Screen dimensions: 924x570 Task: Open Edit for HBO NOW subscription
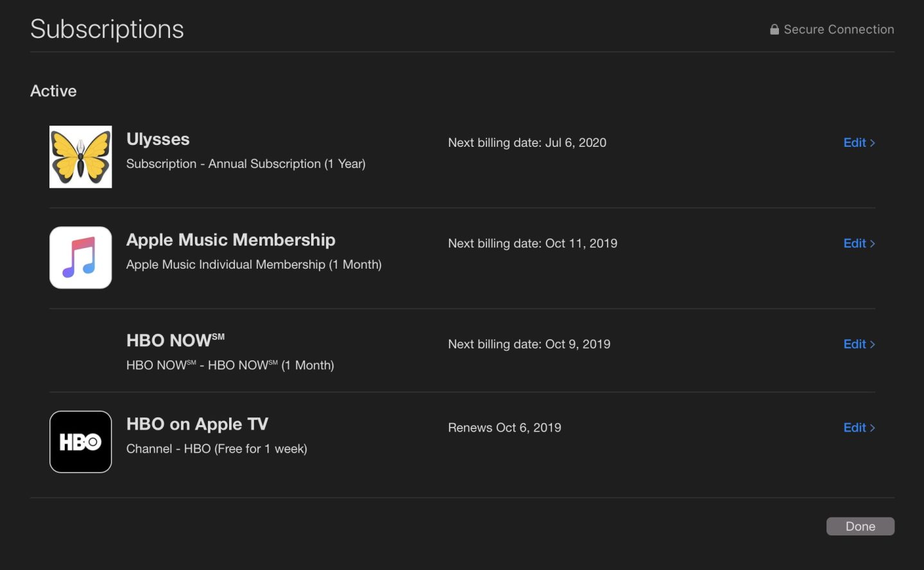click(x=854, y=344)
